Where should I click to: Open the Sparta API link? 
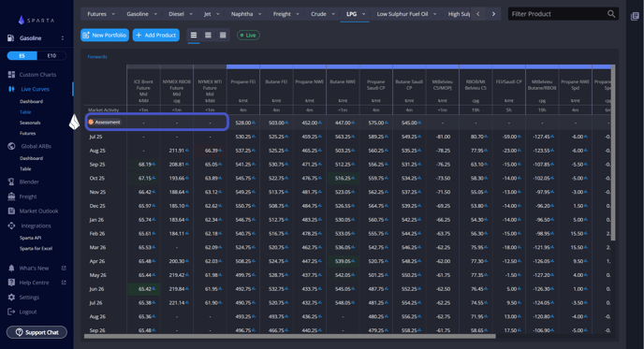tap(30, 238)
